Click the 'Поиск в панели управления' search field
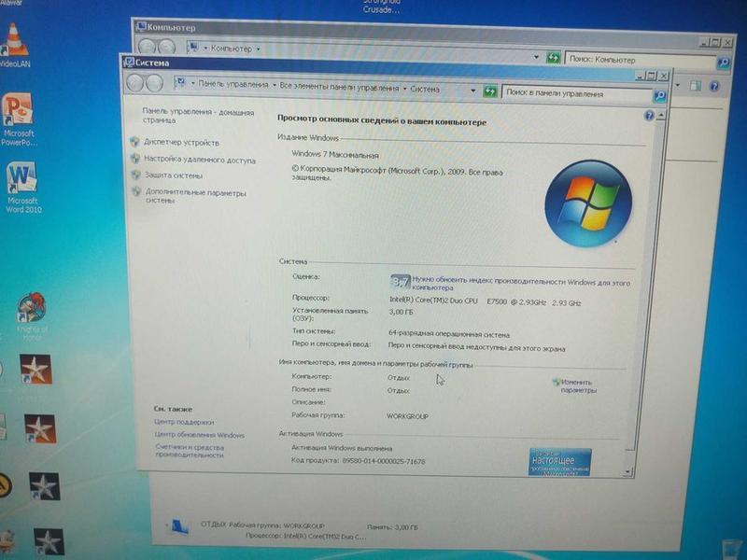The height and width of the screenshot is (560, 747). coord(574,93)
